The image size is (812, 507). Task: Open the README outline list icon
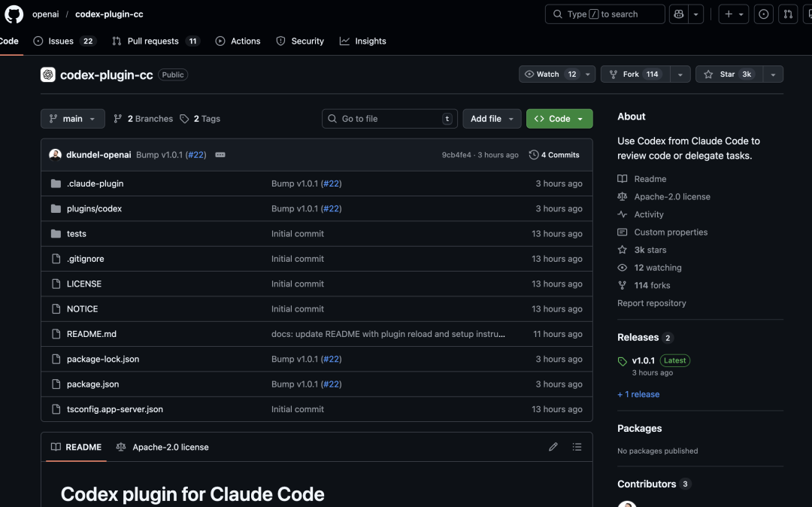tap(577, 447)
